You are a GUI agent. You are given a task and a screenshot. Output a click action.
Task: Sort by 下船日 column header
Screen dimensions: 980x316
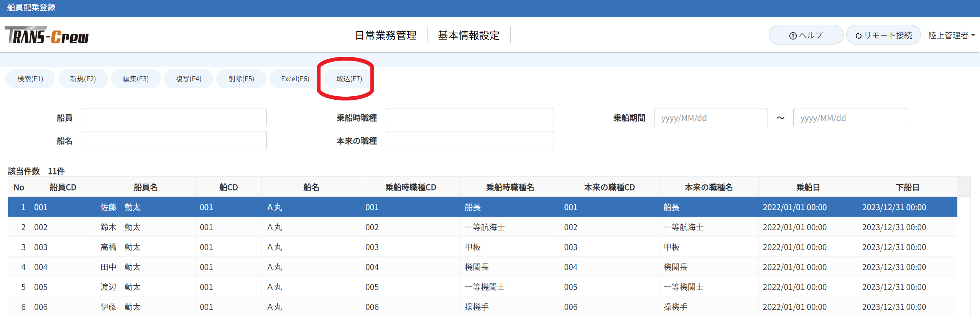[x=908, y=187]
